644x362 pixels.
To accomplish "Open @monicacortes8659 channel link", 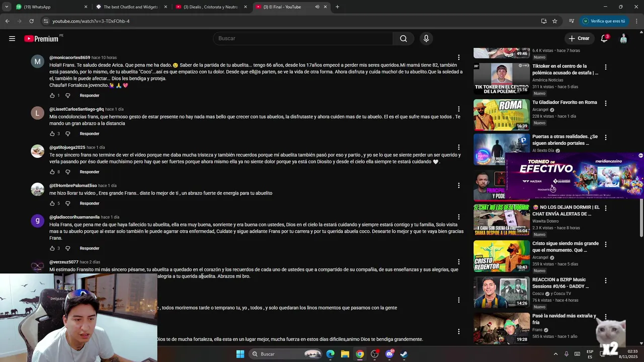I will coord(69,57).
